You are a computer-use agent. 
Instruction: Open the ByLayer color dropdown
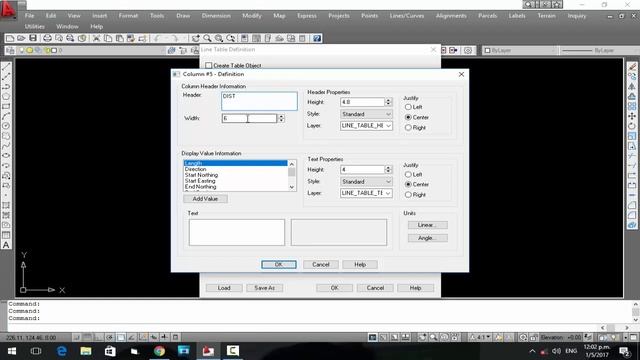(520, 50)
